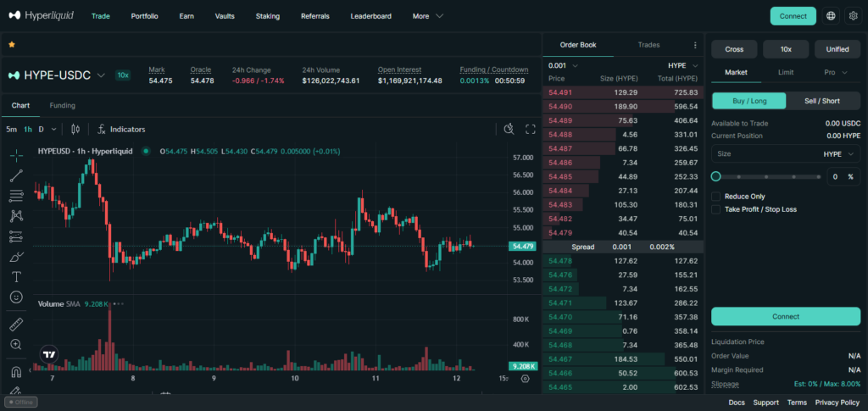Select the zoom in tool
Viewport: 868px width, 411px height.
[16, 345]
